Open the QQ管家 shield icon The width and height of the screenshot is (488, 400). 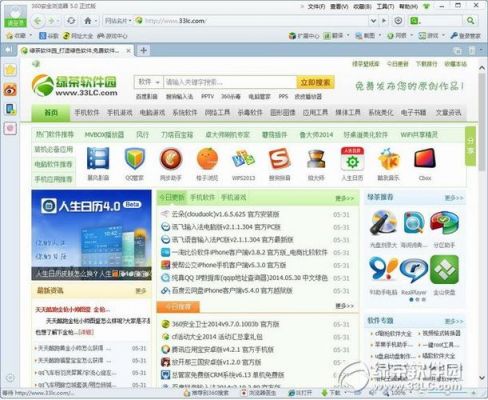tap(134, 159)
